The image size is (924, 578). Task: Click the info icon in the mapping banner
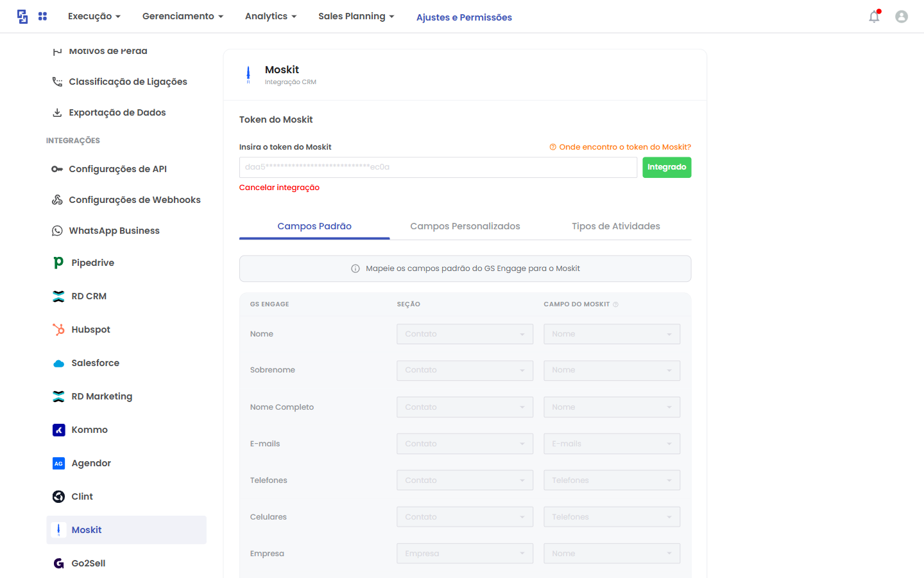point(355,268)
